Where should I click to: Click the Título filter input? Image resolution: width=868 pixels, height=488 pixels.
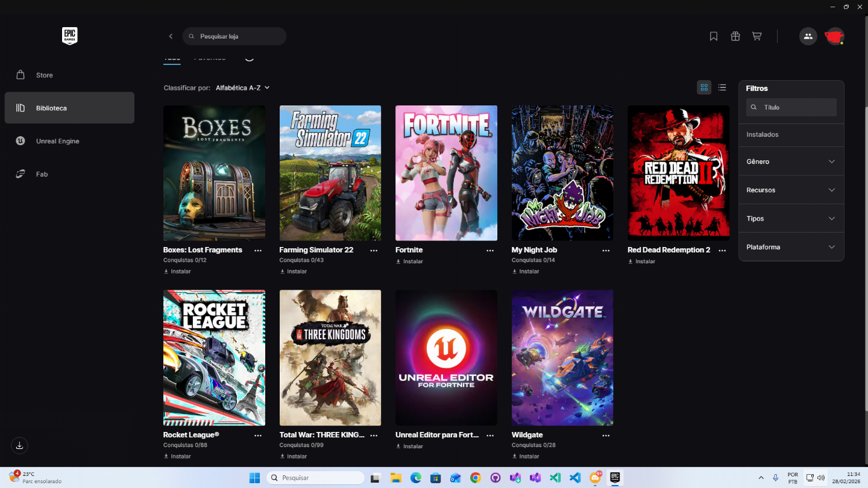click(791, 107)
